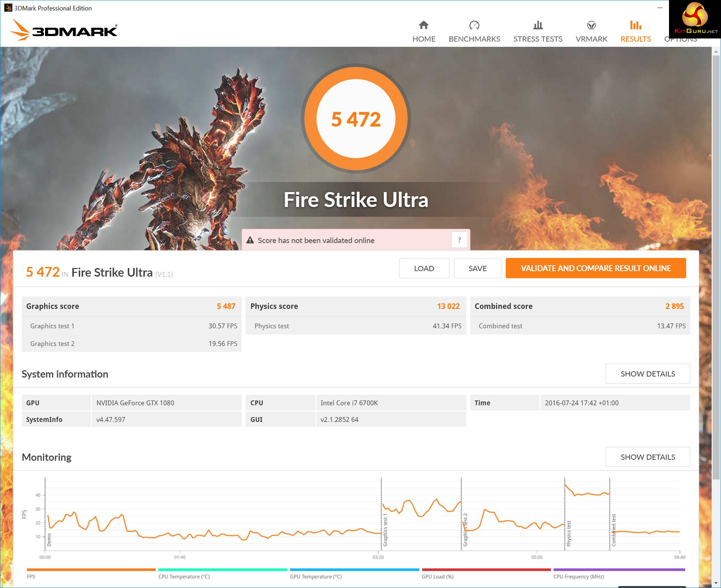Viewport: 721px width, 588px height.
Task: Click the Results bars icon
Action: point(635,25)
